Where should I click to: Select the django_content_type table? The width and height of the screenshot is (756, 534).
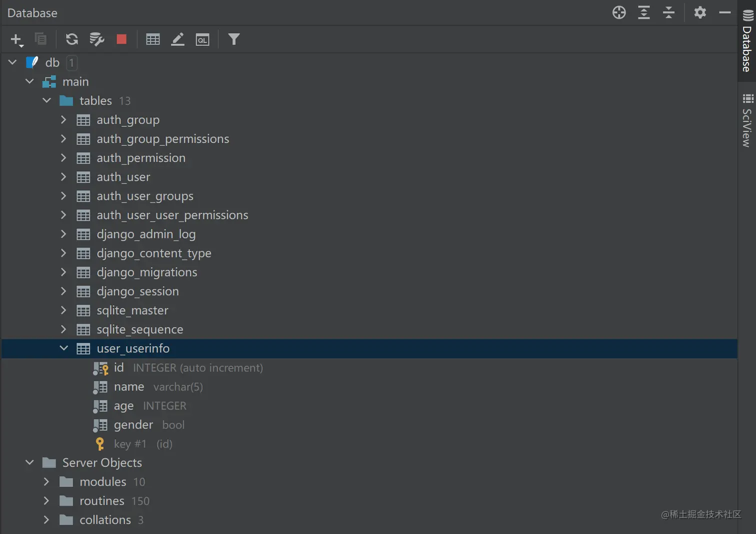[x=154, y=253]
